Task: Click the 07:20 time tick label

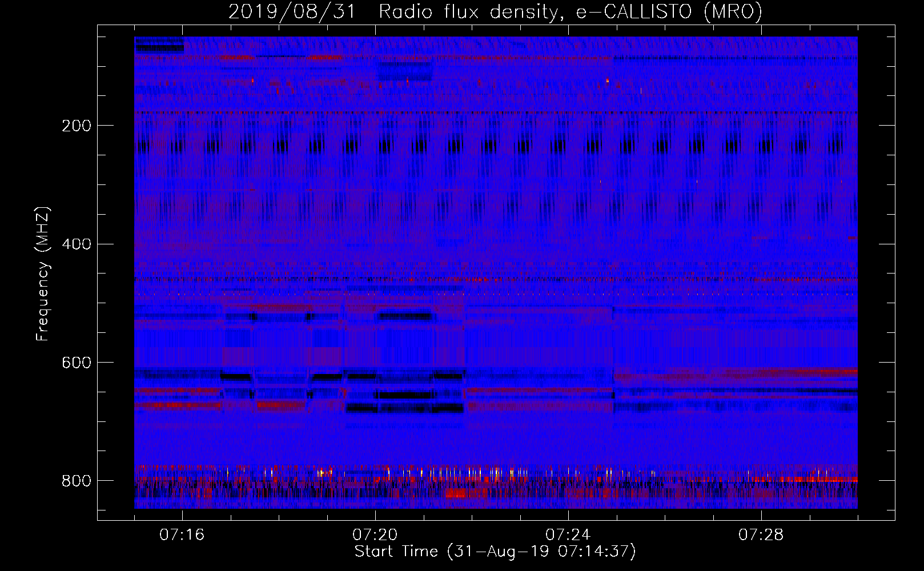Action: (375, 535)
